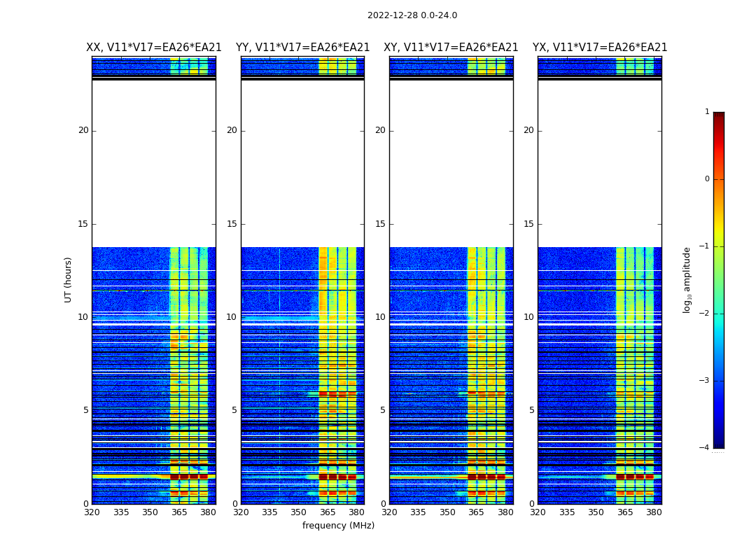Click the 335 tick label under XY panel
The height and width of the screenshot is (560, 735).
[x=419, y=512]
